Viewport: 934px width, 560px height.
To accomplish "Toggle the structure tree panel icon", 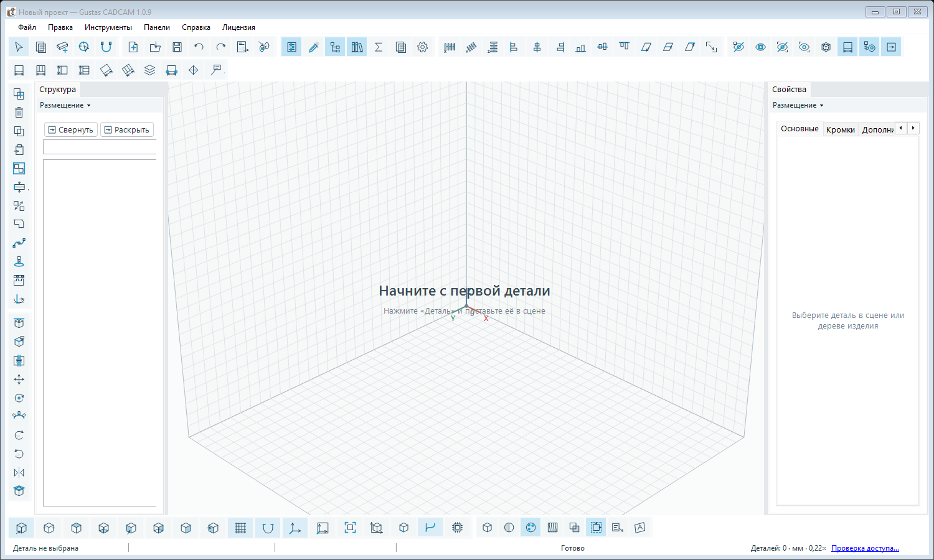I will point(335,47).
